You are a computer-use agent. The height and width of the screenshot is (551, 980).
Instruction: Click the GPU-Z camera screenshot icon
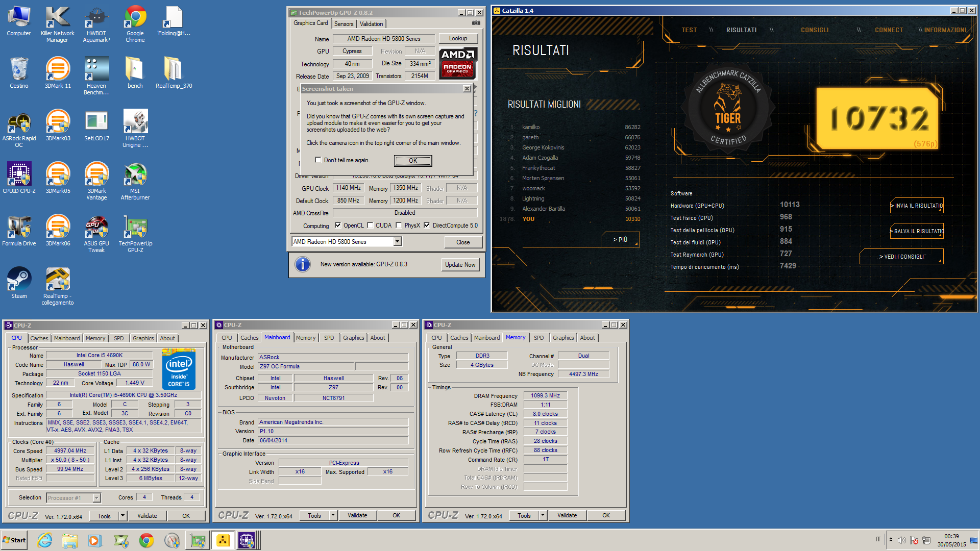tap(476, 23)
